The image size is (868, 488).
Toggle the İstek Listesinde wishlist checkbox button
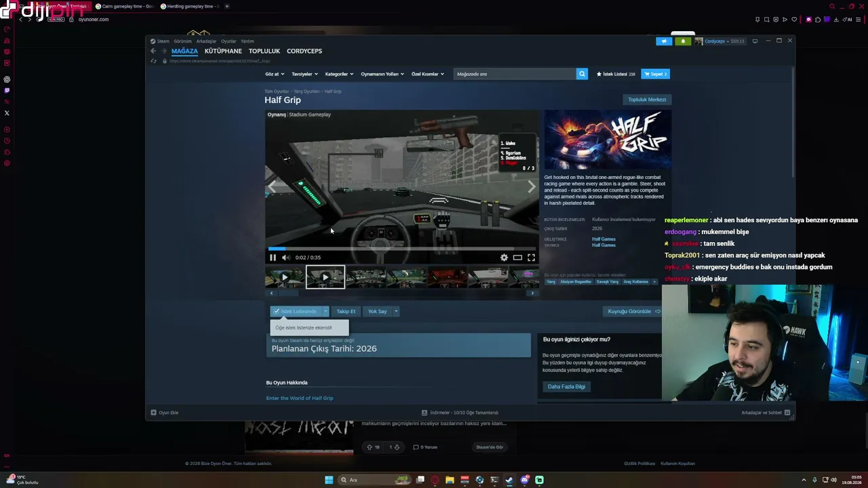pos(296,311)
